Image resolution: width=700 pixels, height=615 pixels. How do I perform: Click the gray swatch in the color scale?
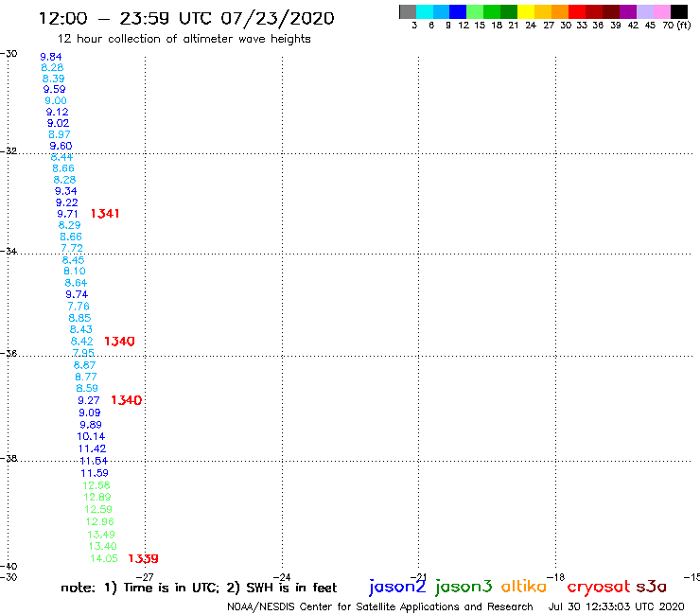tap(408, 11)
